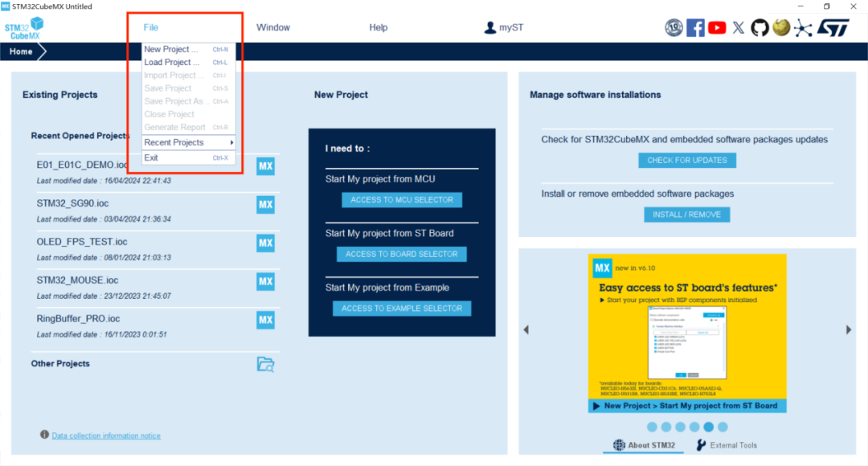Click the STM32CubeMX logo

click(24, 28)
